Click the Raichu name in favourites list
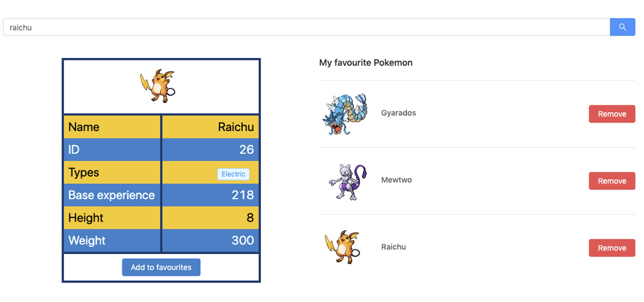Image resolution: width=644 pixels, height=302 pixels. 393,247
